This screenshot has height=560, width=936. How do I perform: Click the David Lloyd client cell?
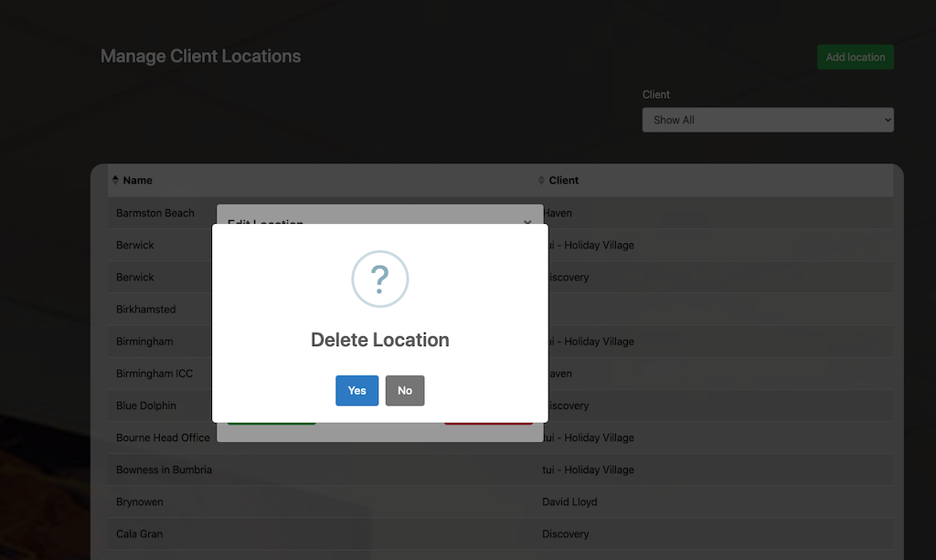point(569,502)
